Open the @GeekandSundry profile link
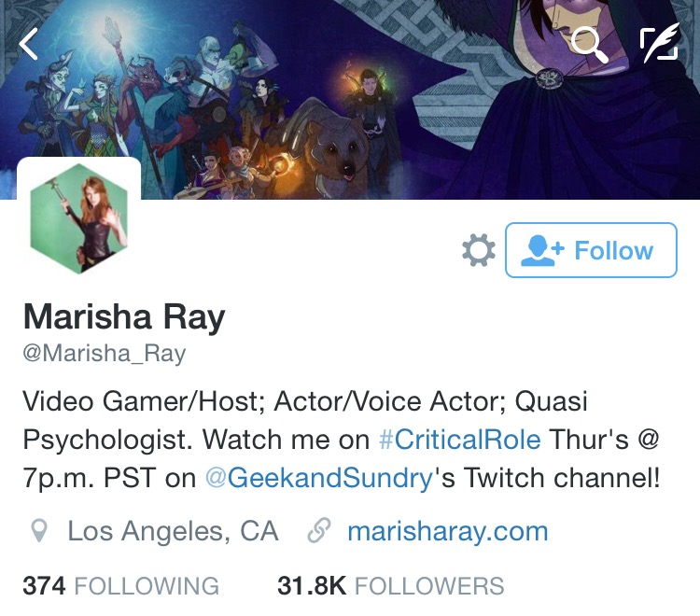Image resolution: width=700 pixels, height=616 pixels. pos(319,479)
